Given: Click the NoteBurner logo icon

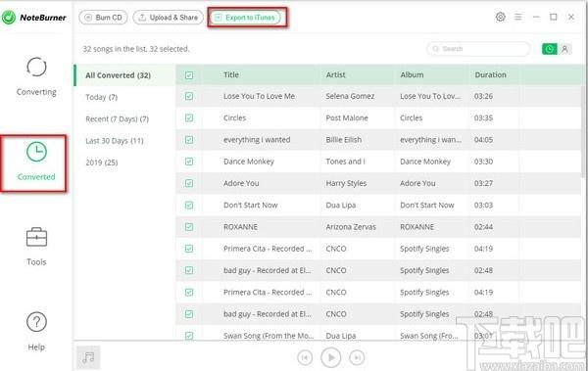Looking at the screenshot, I should click(x=9, y=18).
